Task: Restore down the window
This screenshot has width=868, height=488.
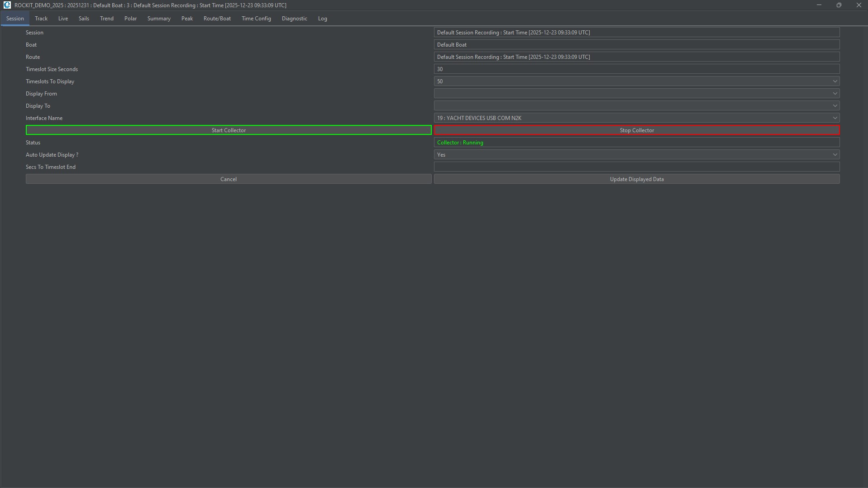Action: point(839,5)
